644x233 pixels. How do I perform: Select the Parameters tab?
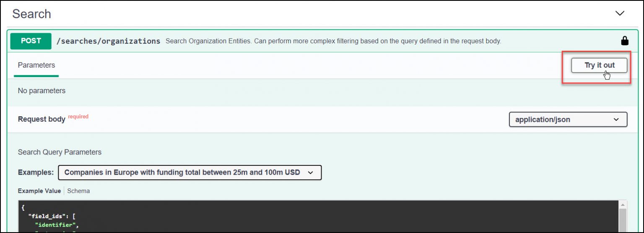(x=36, y=65)
